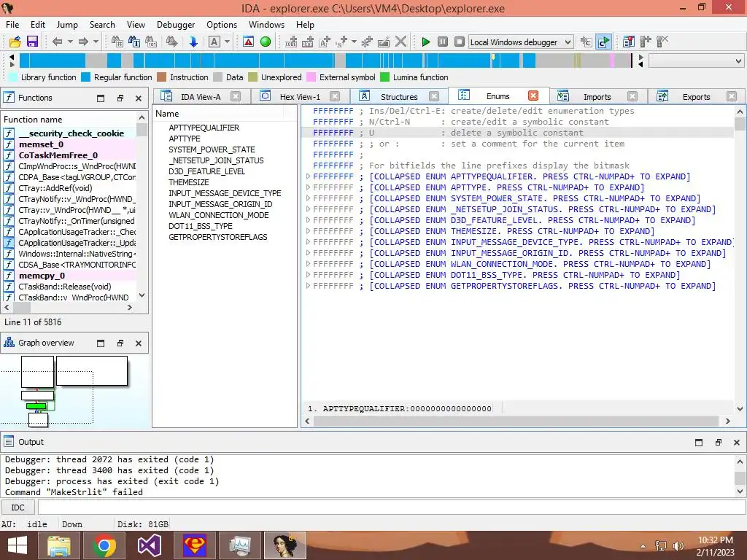Open the Debugger menu
Viewport: 747px width, 560px height.
tap(176, 25)
